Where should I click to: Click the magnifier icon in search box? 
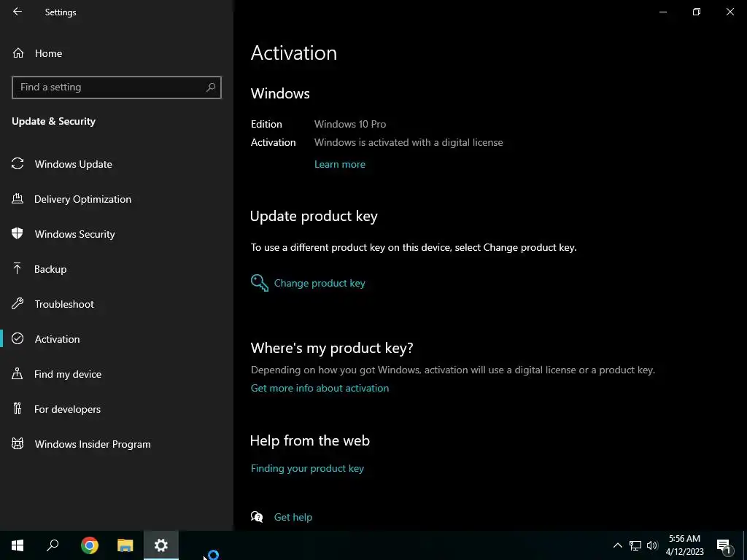(x=211, y=87)
